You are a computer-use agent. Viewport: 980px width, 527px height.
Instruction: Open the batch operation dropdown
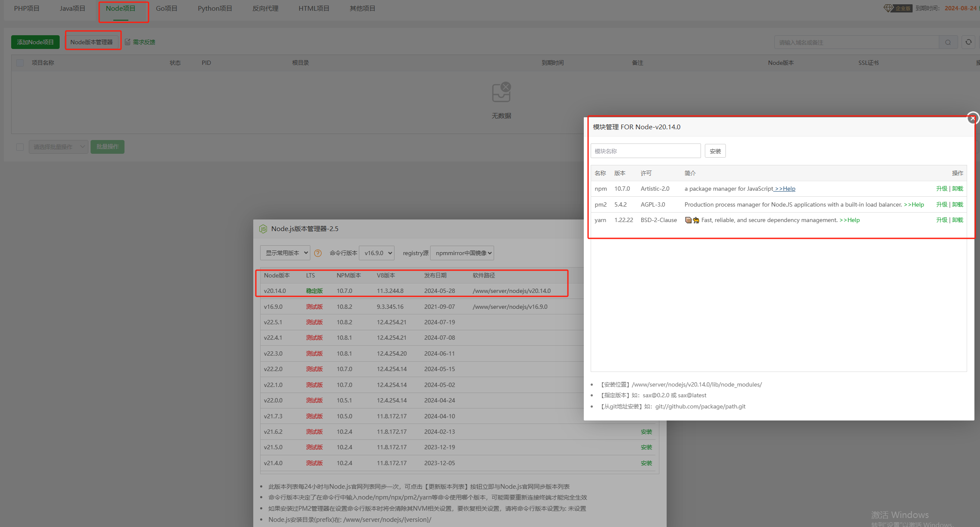58,147
